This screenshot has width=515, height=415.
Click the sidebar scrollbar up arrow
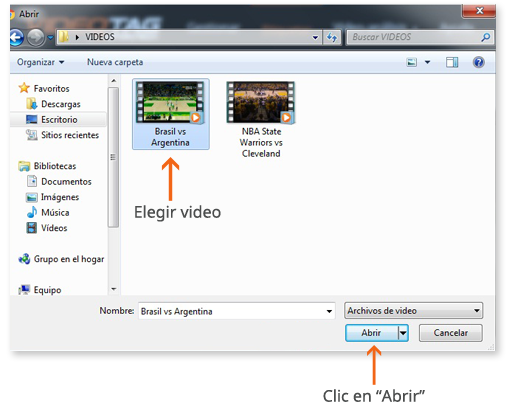[x=113, y=81]
